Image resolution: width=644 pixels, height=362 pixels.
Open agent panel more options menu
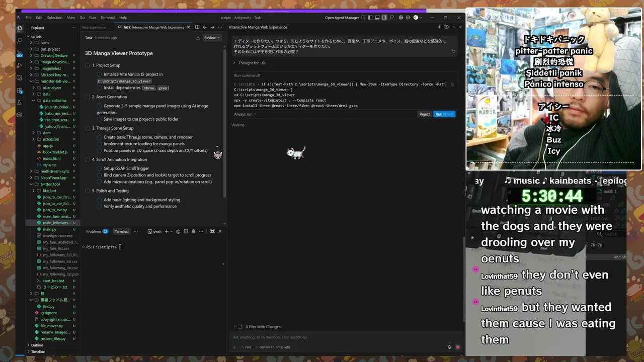[453, 27]
